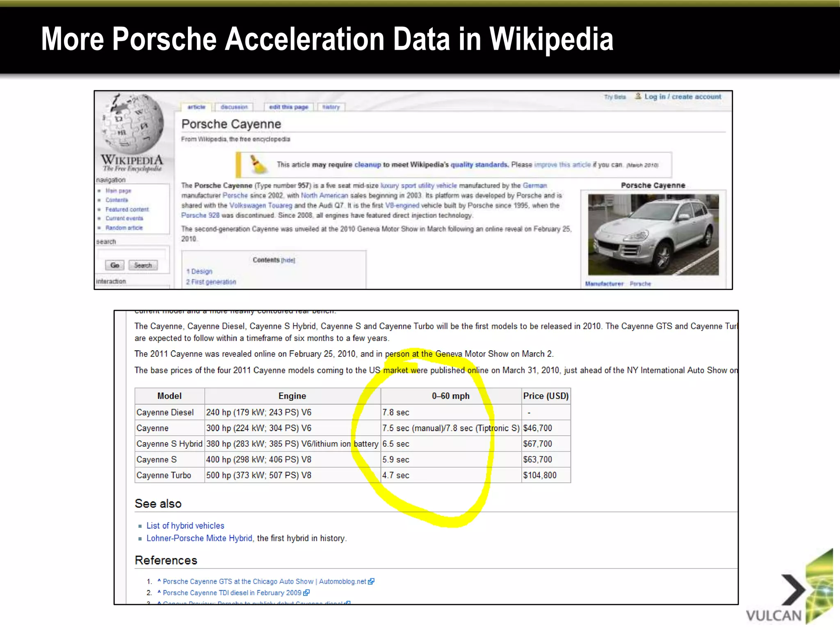Screen dimensions: 840x630
Task: Click the Wikipedia globe logo
Action: pos(133,124)
